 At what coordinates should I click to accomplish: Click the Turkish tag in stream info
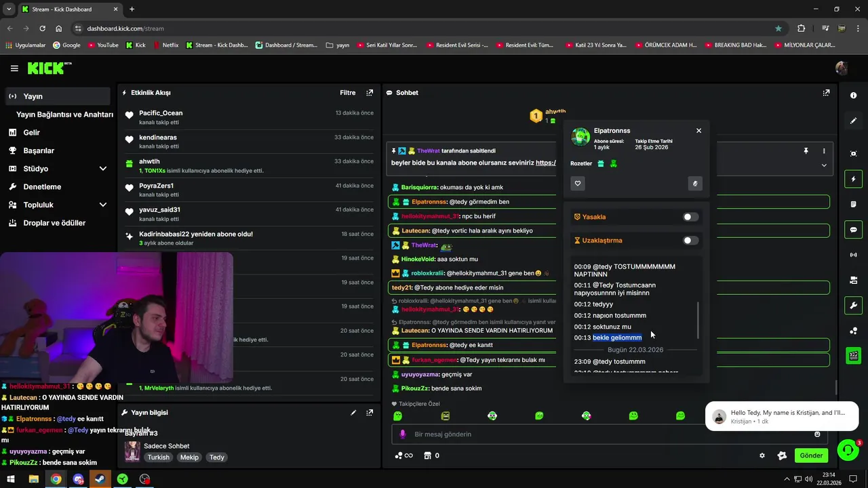(x=159, y=457)
